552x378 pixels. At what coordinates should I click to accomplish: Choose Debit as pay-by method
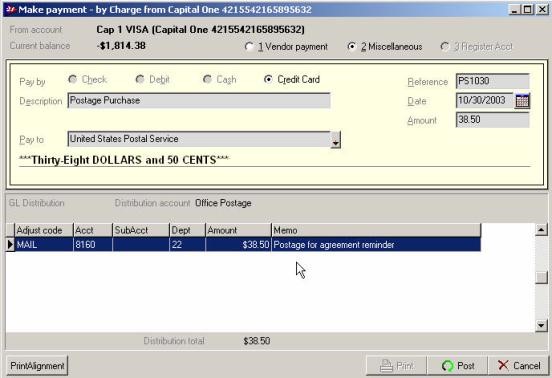click(x=152, y=80)
